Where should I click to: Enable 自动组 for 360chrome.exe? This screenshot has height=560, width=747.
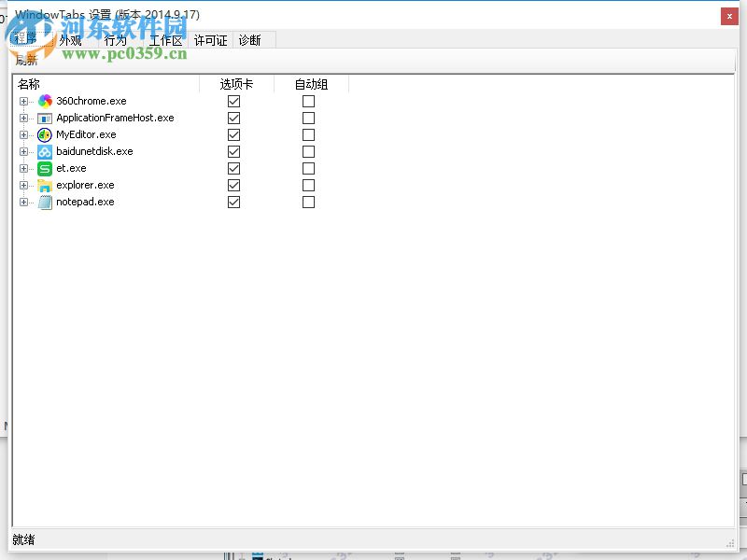(x=308, y=101)
